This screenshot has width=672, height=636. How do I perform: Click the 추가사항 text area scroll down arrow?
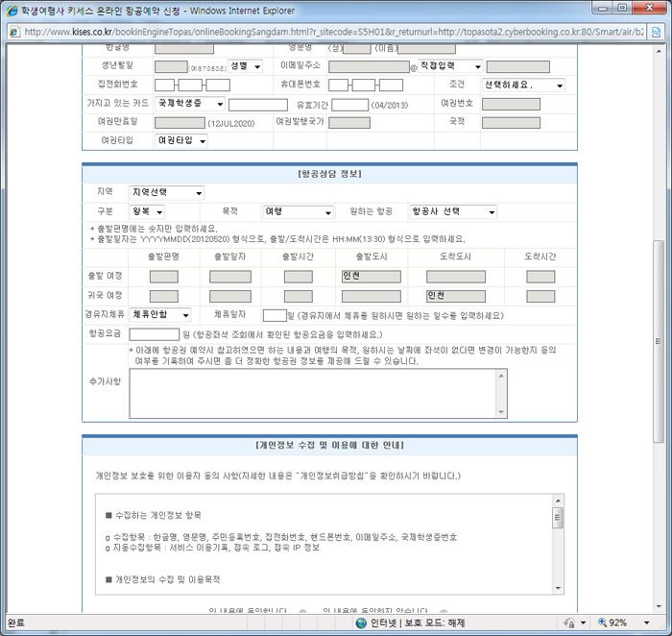point(501,412)
